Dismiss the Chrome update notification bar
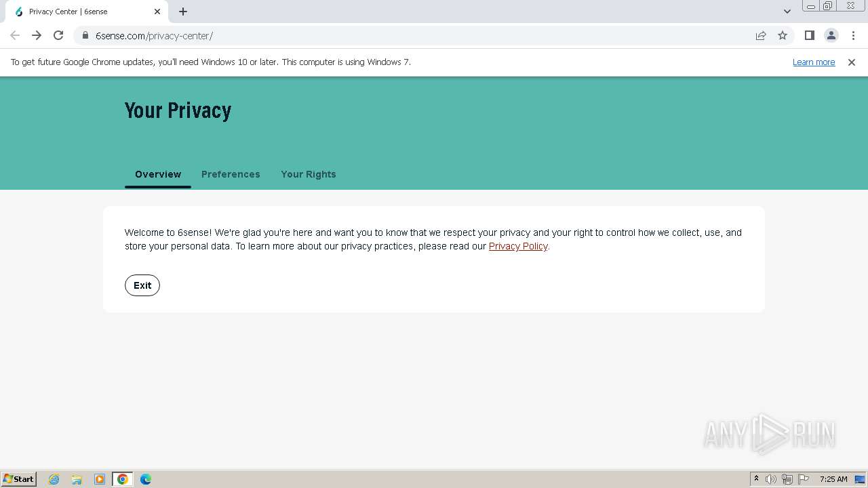 pos(852,62)
